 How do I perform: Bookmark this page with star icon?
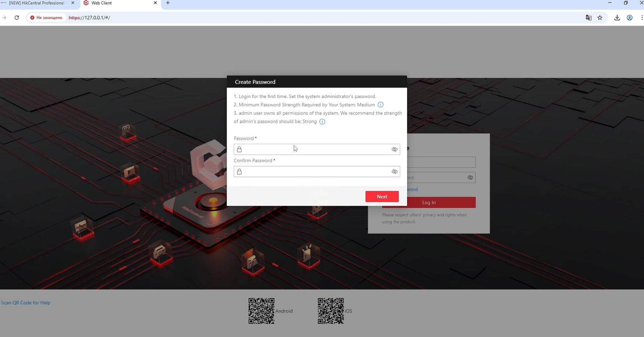coord(600,18)
